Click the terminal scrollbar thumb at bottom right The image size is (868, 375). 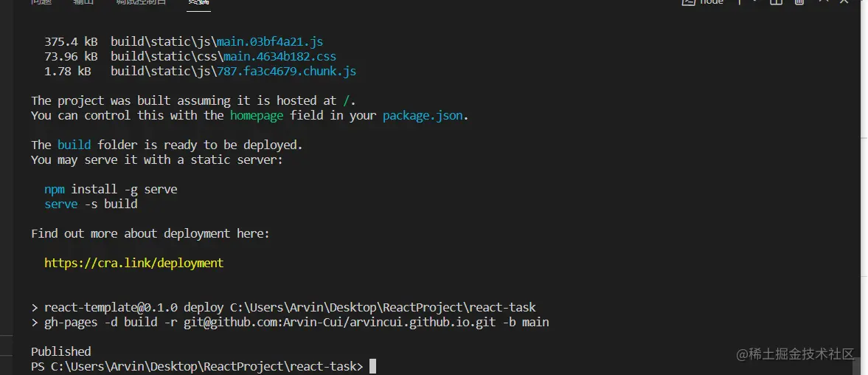(x=857, y=366)
